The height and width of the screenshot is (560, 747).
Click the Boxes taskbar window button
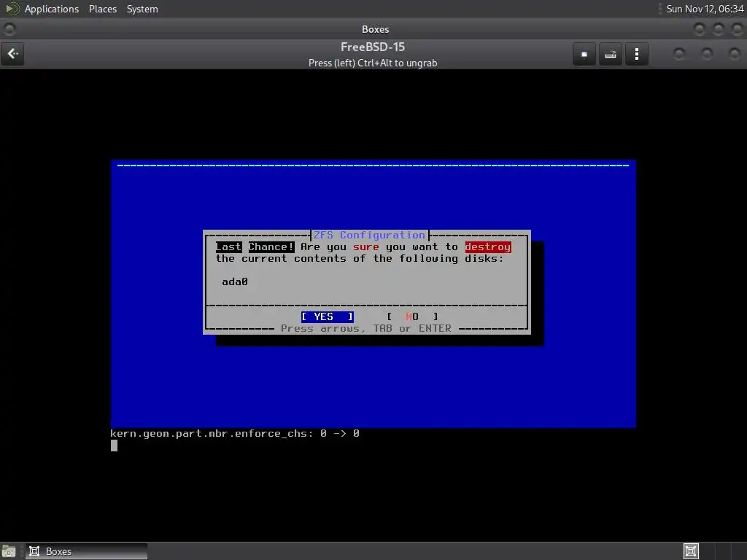click(x=86, y=551)
